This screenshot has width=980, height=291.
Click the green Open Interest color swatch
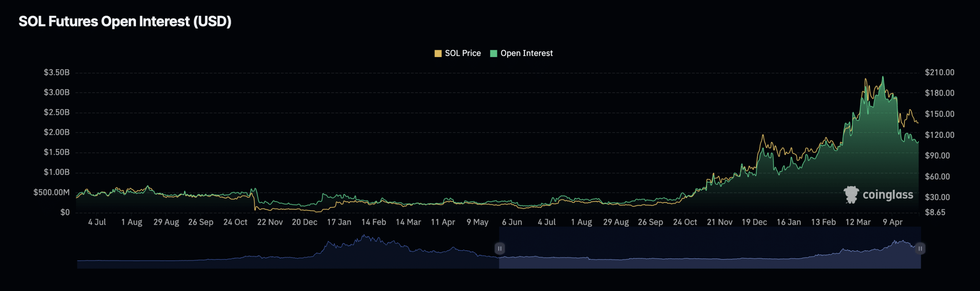(x=493, y=54)
